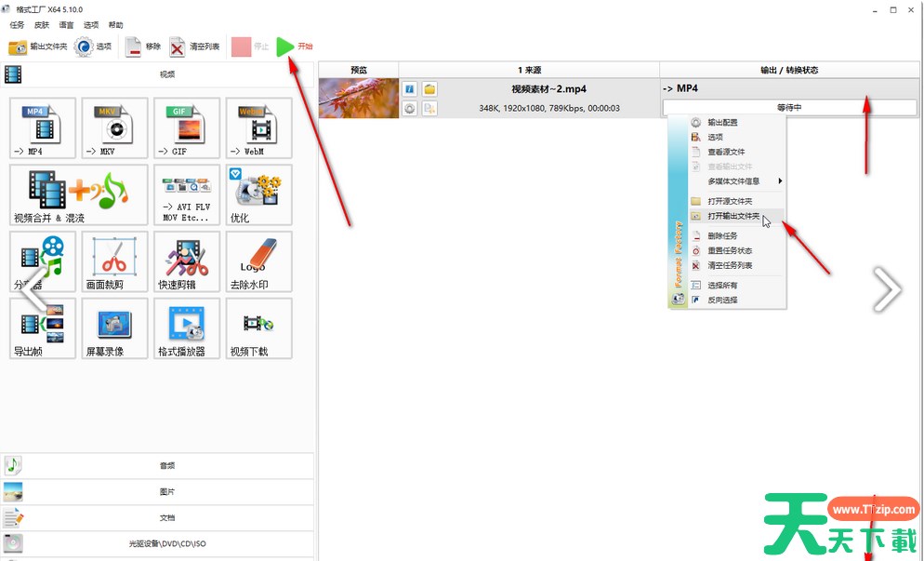Viewport: 924px width, 561px height.
Task: Click the Stop (停止) toolbar icon
Action: (241, 47)
